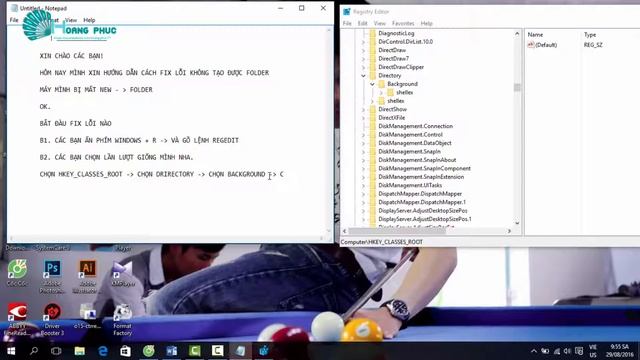640x360 pixels.
Task: Click registry tree scroll left arrow
Action: click(x=344, y=231)
